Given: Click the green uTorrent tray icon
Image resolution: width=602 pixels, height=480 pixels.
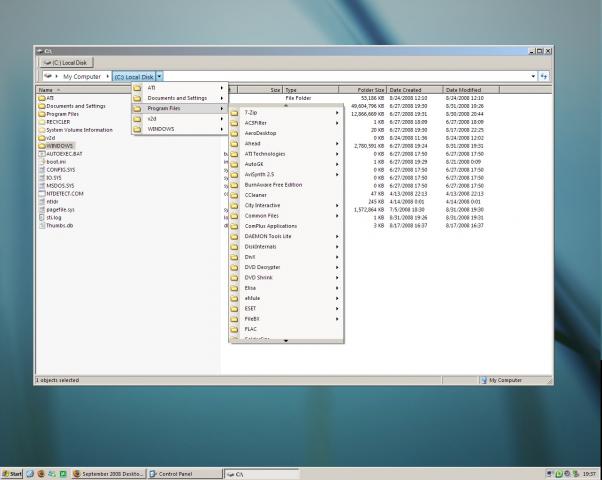Looking at the screenshot, I should [559, 474].
